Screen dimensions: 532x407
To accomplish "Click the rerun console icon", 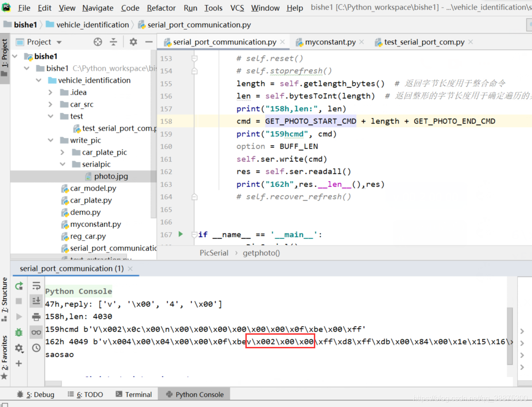I will click(19, 286).
